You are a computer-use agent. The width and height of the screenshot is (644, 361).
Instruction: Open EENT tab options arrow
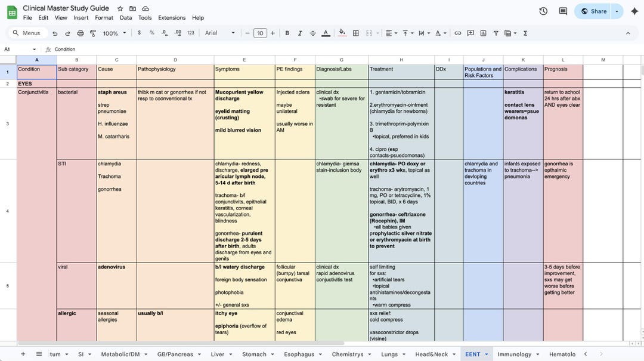487,354
